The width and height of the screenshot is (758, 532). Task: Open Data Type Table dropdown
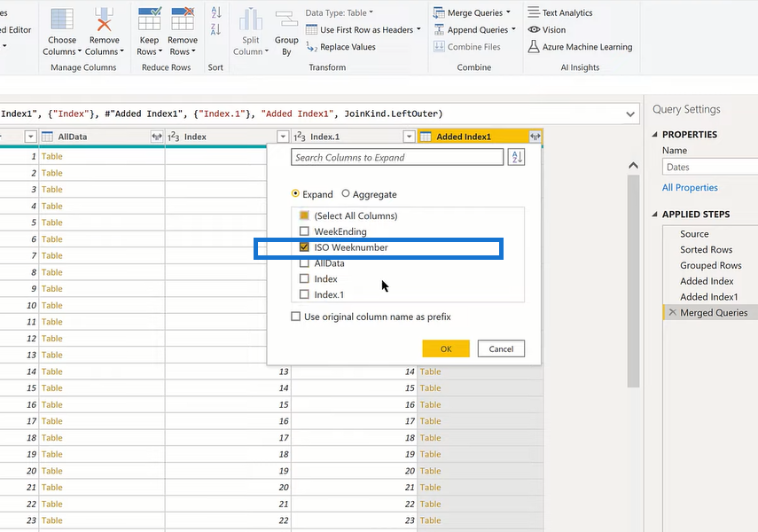(340, 12)
